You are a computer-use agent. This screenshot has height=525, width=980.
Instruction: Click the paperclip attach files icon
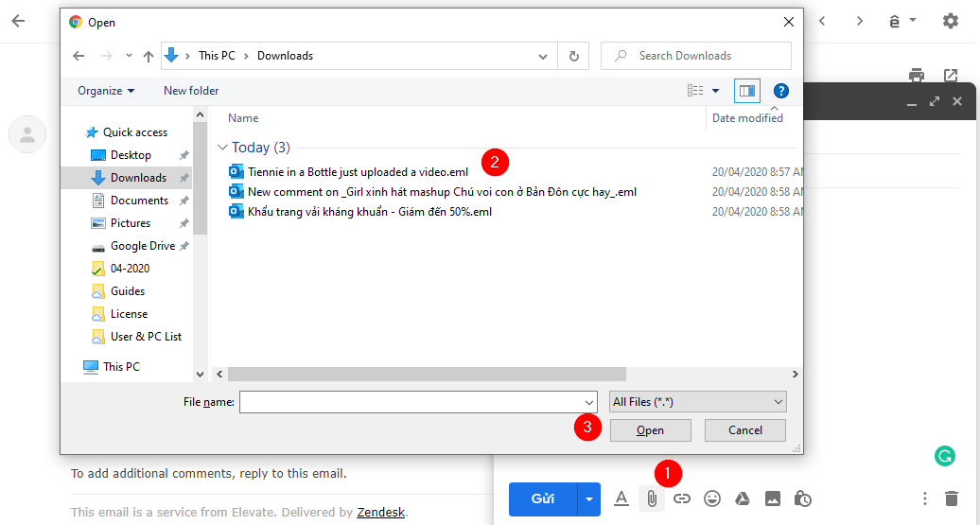coord(652,499)
